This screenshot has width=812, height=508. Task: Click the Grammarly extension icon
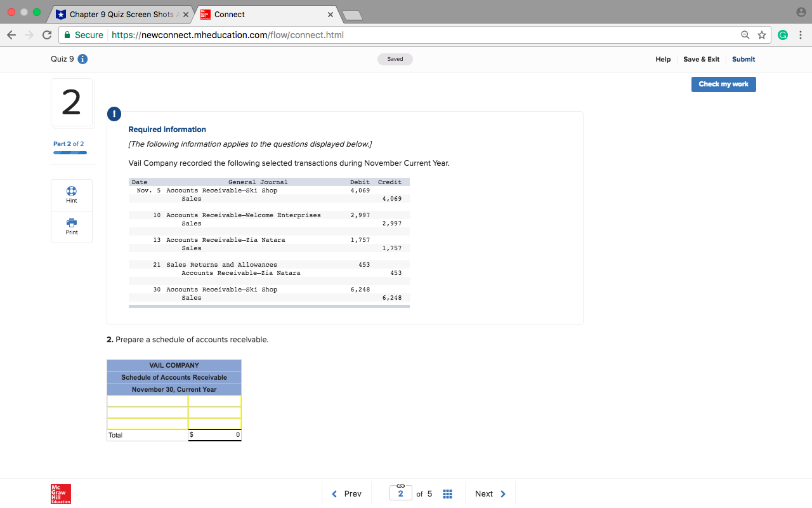click(783, 35)
